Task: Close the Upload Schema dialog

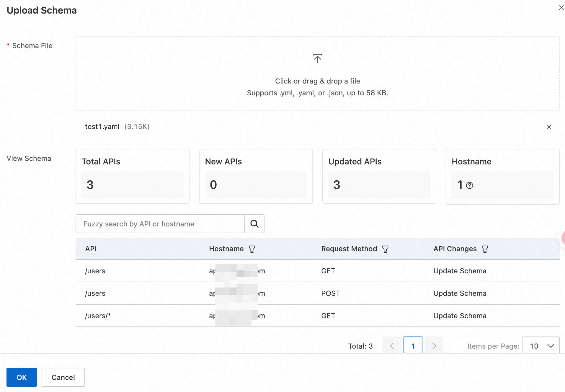Action: [x=561, y=8]
